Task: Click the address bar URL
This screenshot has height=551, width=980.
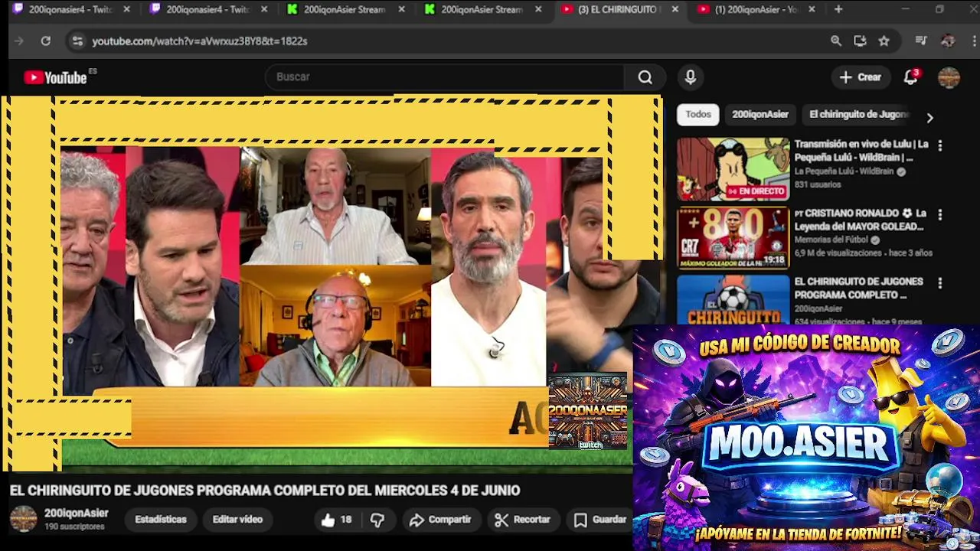Action: 199,41
